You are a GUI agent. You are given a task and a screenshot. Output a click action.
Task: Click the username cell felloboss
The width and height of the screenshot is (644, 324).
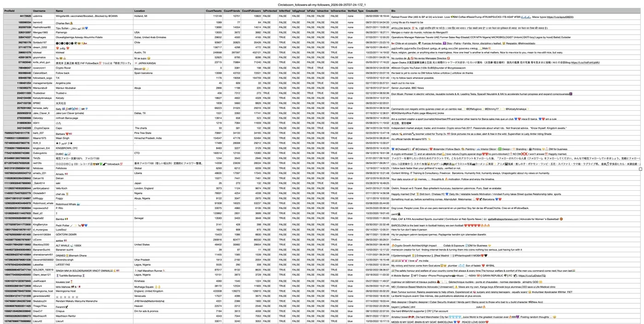coord(38,169)
